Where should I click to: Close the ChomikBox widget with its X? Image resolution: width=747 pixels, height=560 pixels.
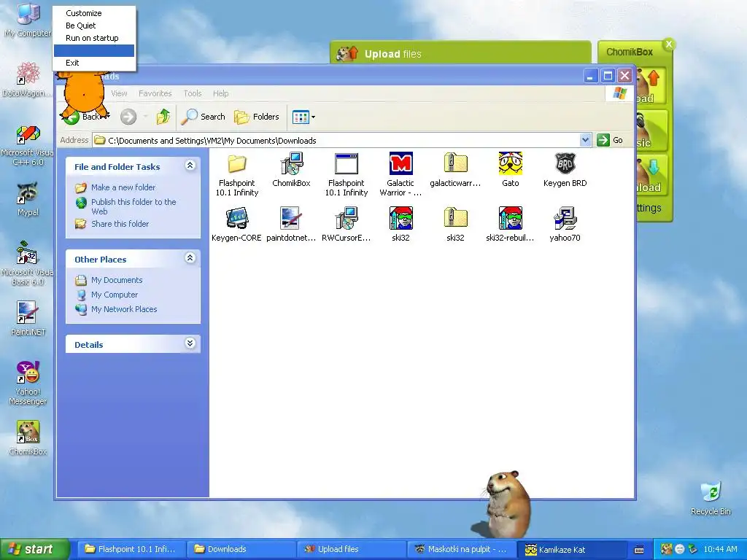tap(669, 44)
